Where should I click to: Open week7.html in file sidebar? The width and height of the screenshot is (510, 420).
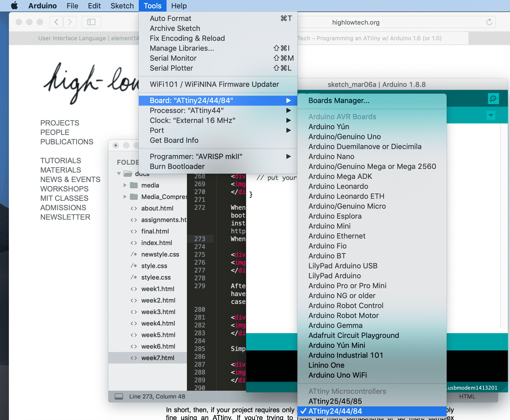click(x=158, y=358)
